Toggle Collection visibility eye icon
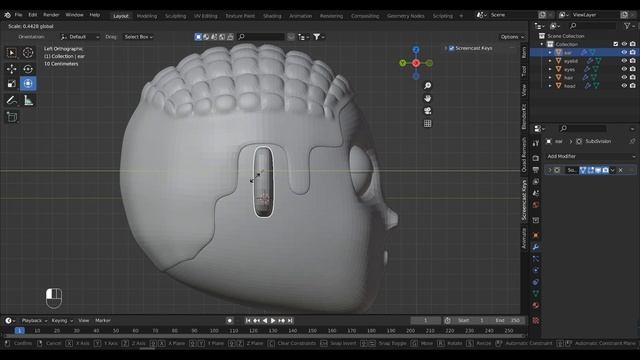 [x=624, y=44]
